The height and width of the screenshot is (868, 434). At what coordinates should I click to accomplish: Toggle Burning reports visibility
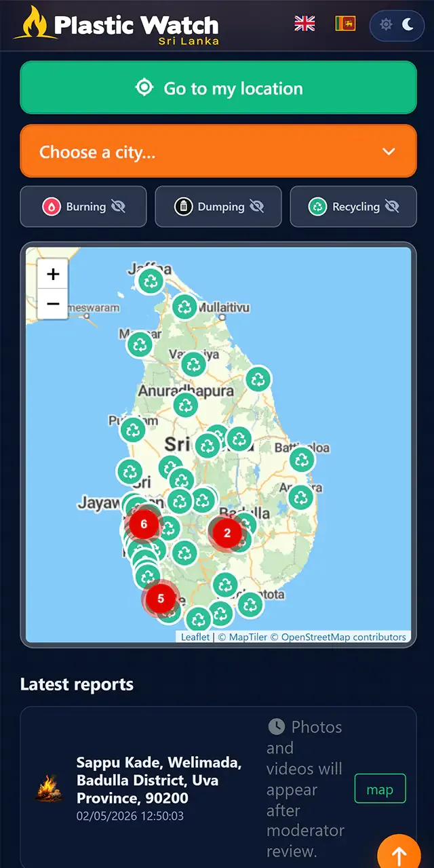tap(83, 207)
